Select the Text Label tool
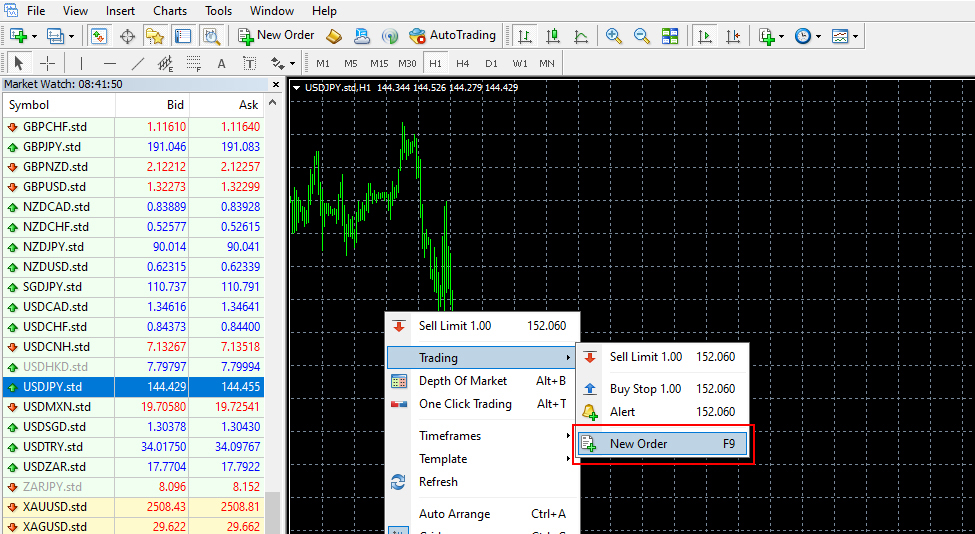 [x=249, y=63]
